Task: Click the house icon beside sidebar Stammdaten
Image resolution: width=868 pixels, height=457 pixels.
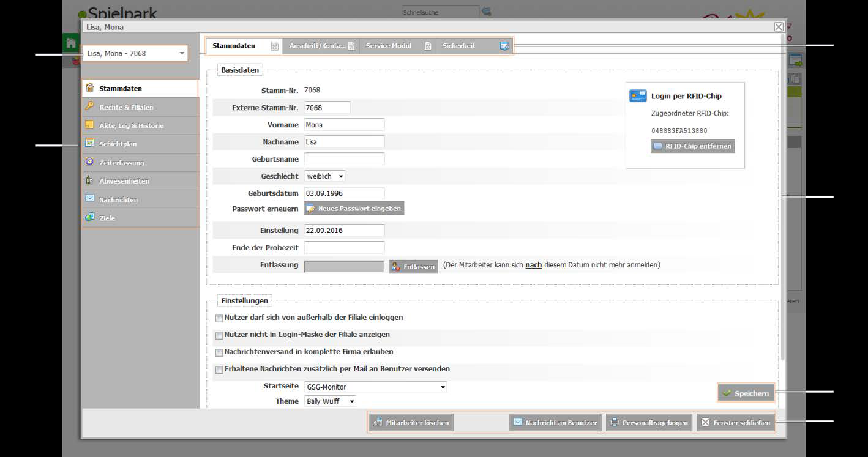Action: 89,87
